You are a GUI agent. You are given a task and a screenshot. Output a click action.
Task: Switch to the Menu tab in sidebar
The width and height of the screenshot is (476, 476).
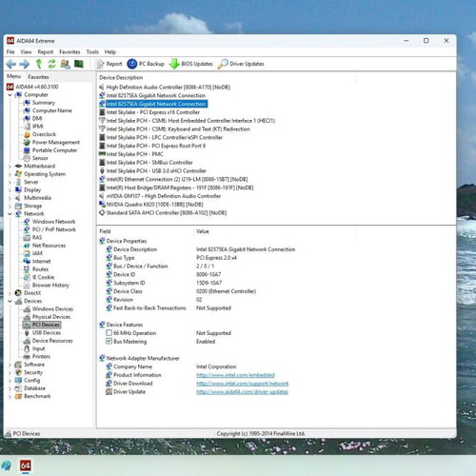coord(14,76)
